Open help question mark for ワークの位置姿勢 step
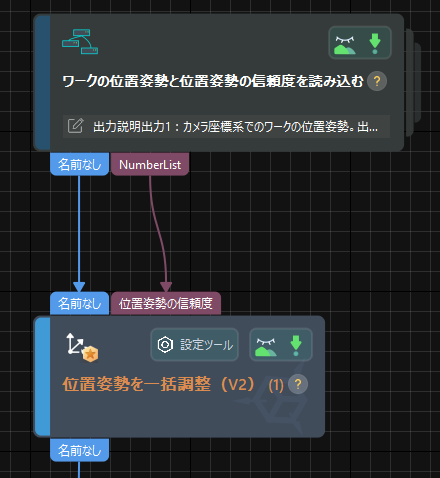This screenshot has height=478, width=440. tap(377, 81)
